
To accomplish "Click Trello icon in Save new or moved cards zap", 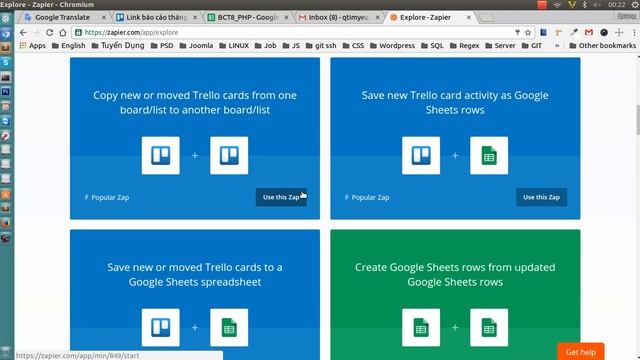I will pos(160,327).
